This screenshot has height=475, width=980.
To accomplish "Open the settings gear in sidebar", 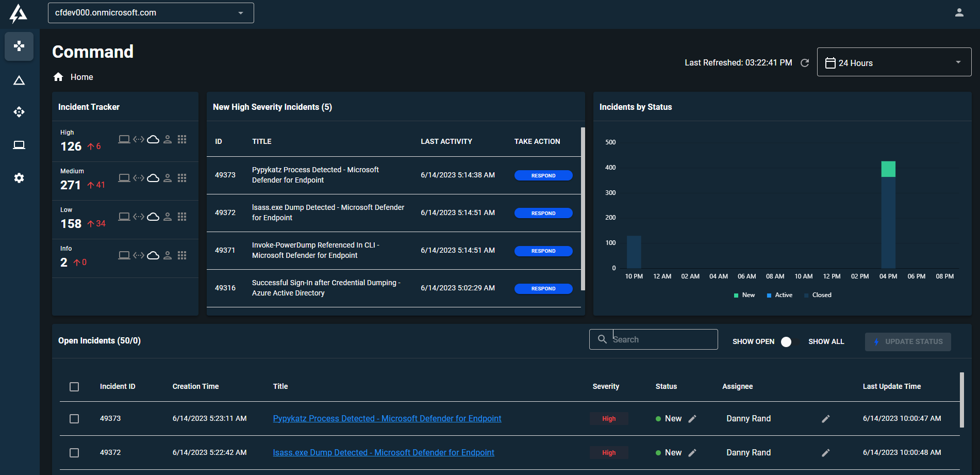I will click(19, 178).
